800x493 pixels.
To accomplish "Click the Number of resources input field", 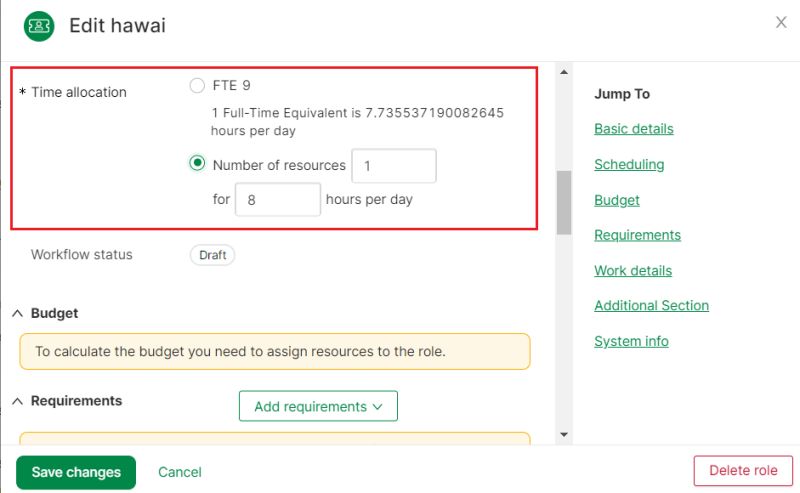I will 394,166.
